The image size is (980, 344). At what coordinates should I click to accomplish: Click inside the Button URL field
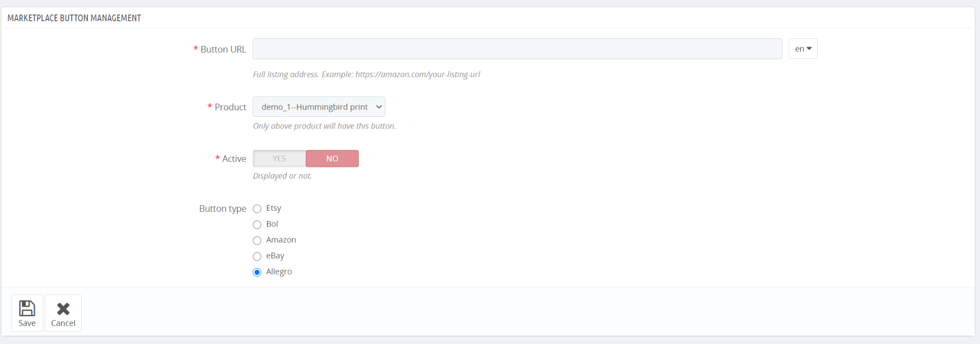[x=517, y=49]
